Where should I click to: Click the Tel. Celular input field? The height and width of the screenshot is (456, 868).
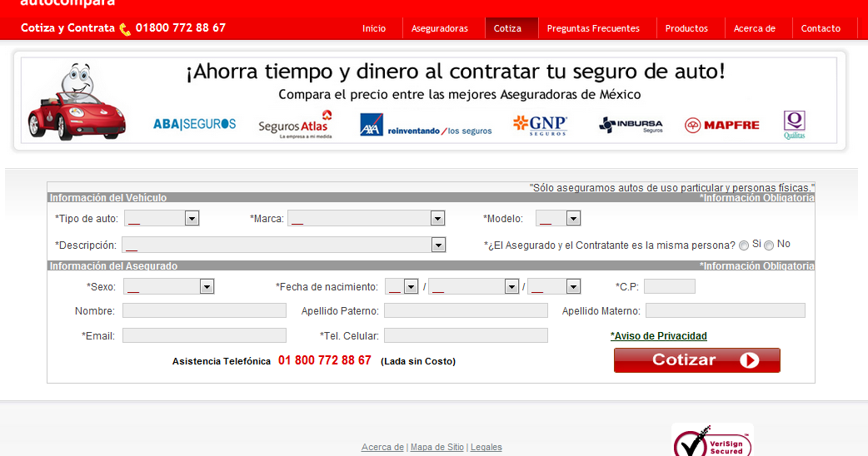466,335
